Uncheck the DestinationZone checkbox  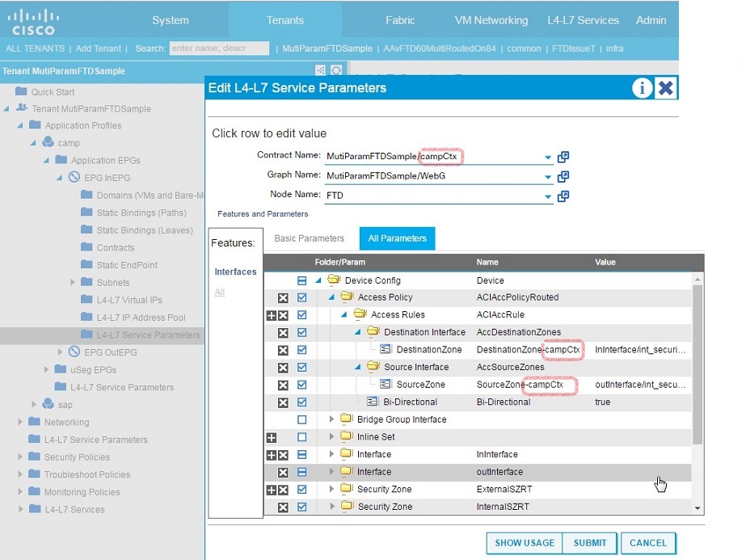click(301, 350)
